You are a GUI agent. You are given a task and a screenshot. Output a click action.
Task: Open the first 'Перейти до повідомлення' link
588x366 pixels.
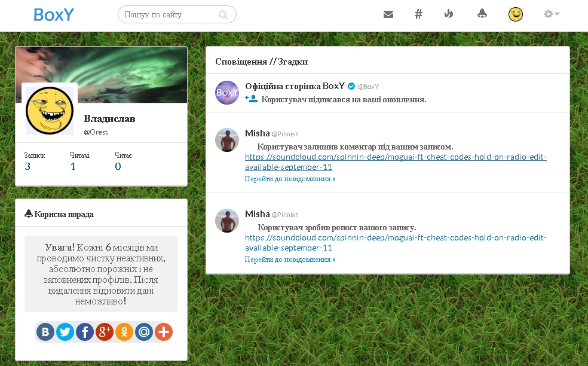coord(290,179)
